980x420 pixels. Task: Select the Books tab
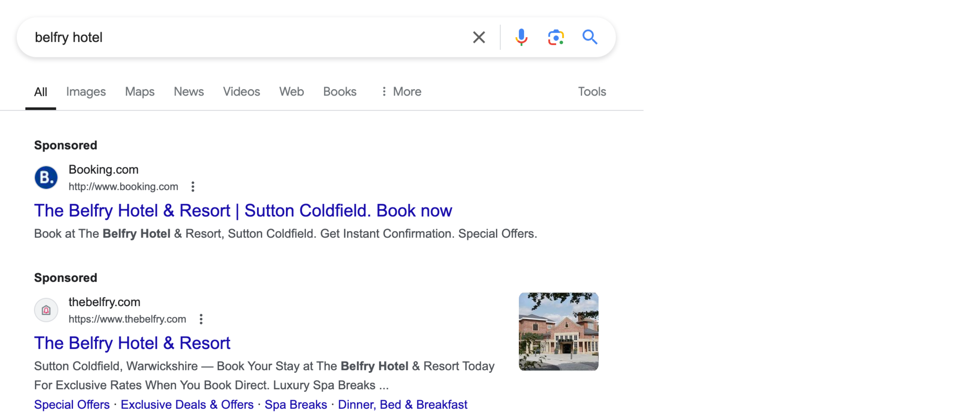pos(339,92)
